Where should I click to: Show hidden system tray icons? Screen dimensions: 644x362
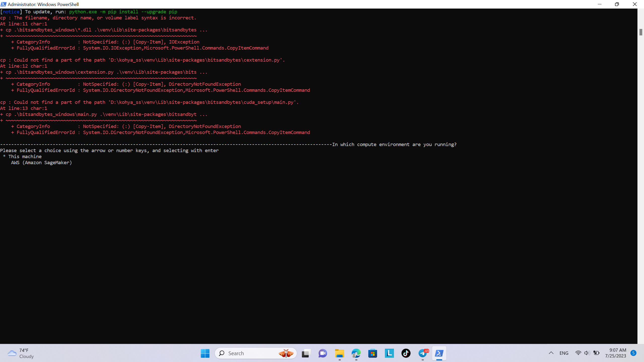(551, 353)
